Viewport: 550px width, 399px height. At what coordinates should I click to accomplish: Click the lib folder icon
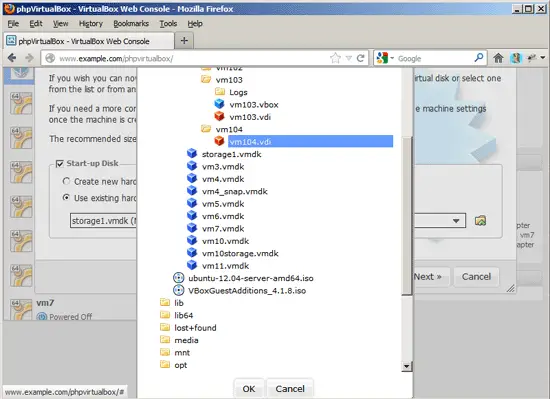(165, 302)
